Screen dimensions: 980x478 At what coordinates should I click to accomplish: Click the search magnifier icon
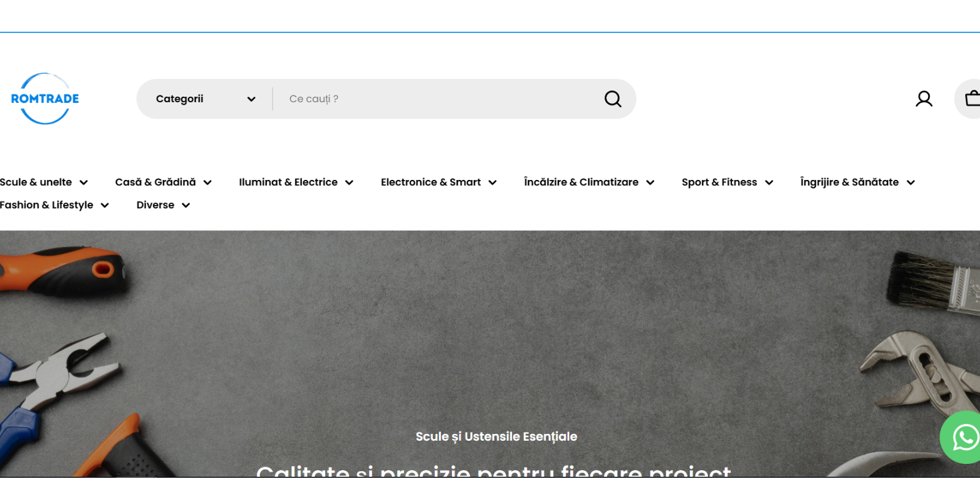tap(612, 99)
